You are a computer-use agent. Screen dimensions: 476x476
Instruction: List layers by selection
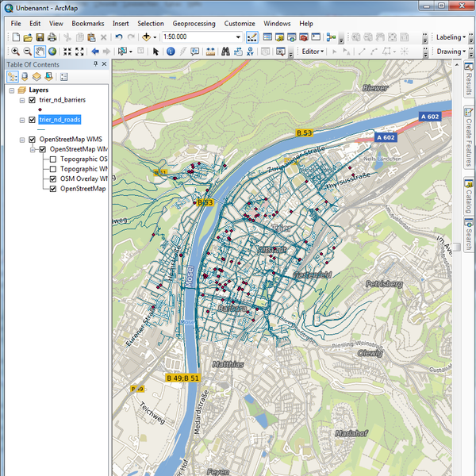48,76
